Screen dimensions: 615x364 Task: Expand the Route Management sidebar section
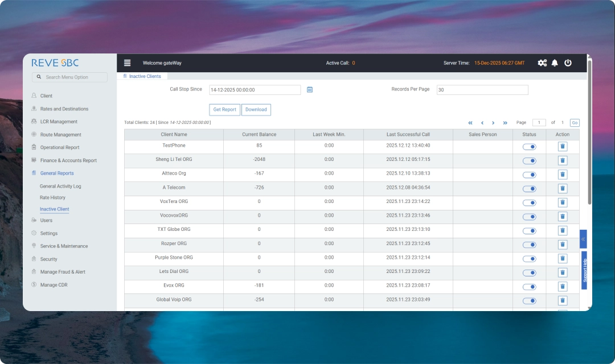pyautogui.click(x=60, y=135)
